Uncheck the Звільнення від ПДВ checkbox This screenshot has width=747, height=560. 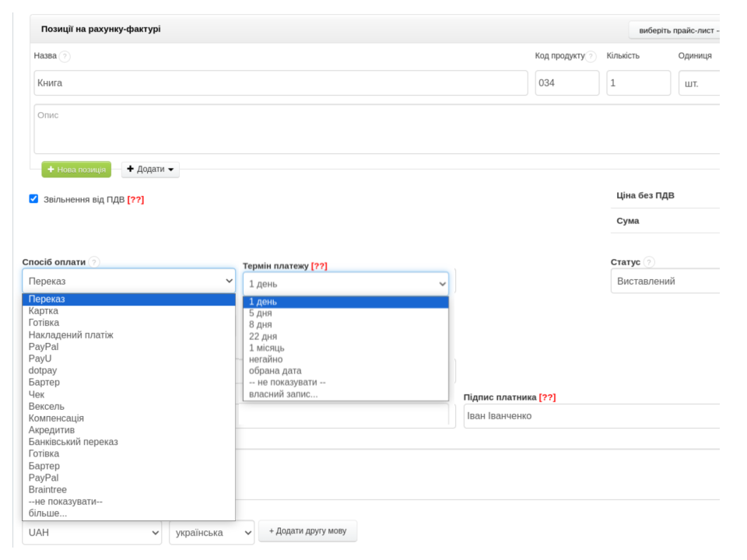pos(33,199)
